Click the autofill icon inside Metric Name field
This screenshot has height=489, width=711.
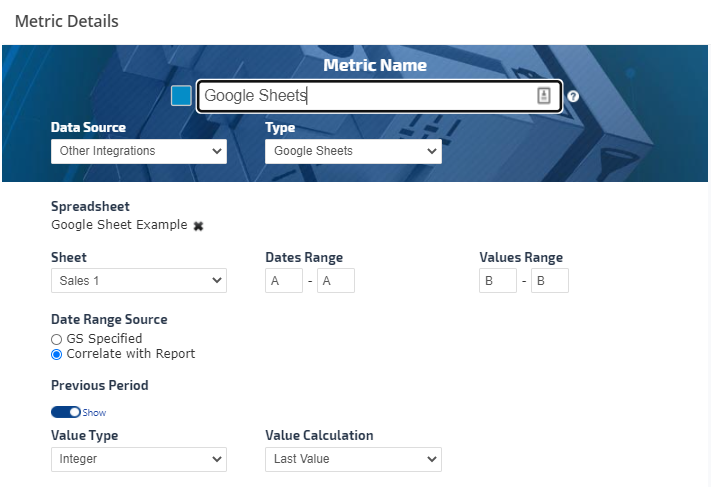(544, 96)
